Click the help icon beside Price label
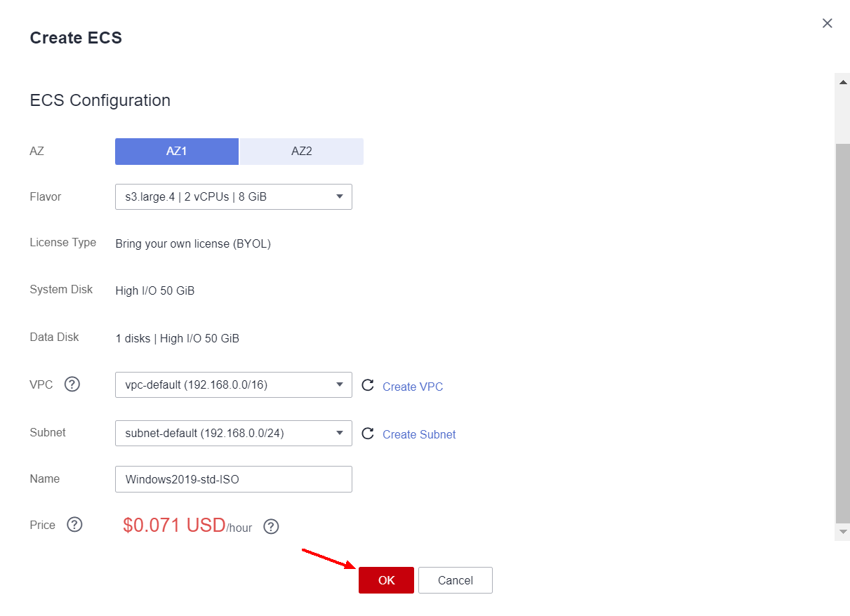This screenshot has height=616, width=850. coord(74,525)
